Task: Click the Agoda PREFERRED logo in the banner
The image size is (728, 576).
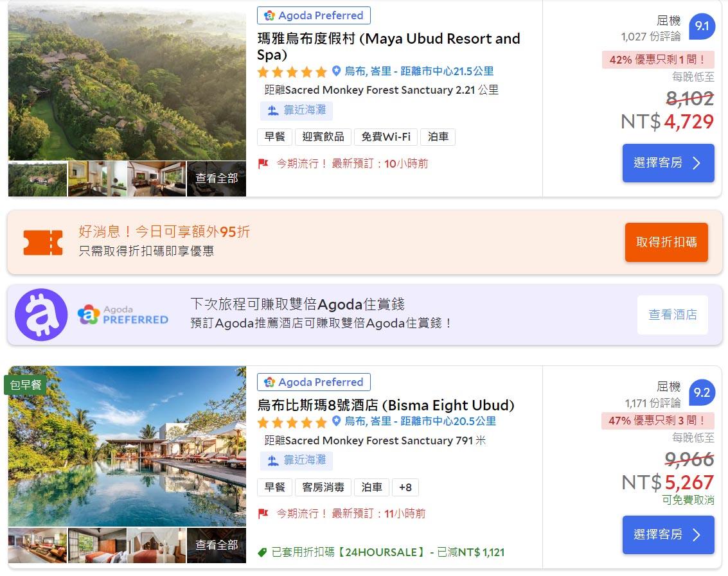Action: 123,315
